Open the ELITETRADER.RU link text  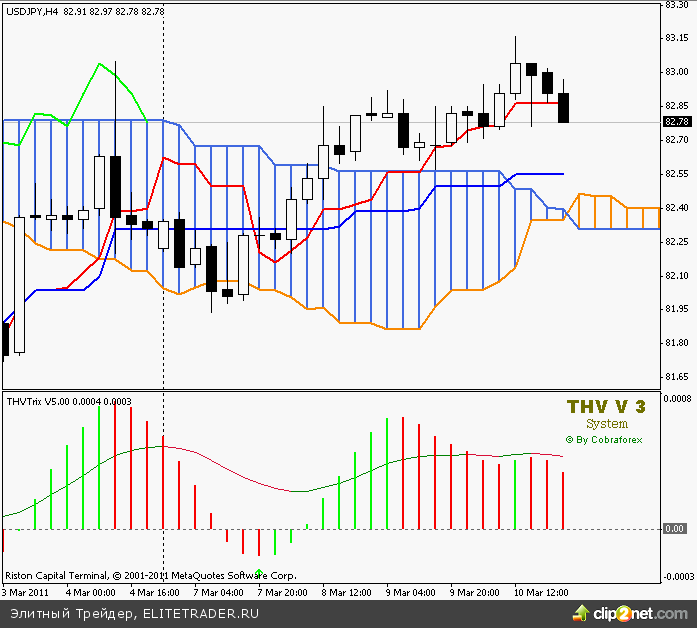201,613
